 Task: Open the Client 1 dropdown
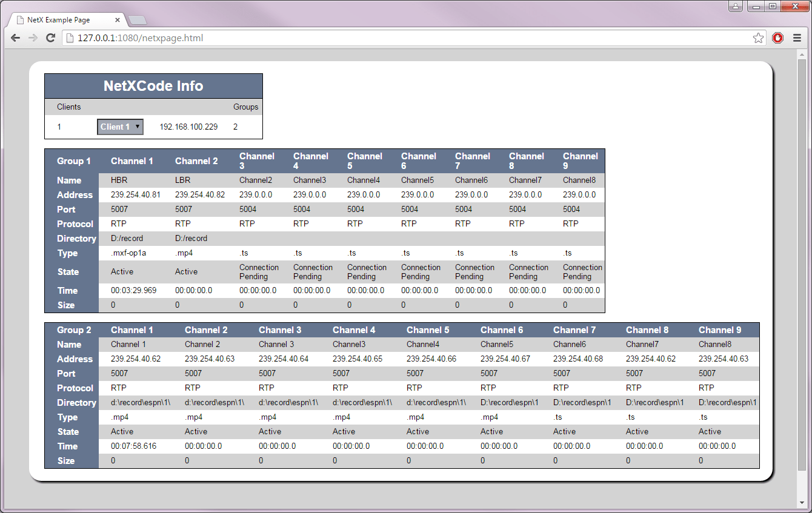[x=120, y=127]
